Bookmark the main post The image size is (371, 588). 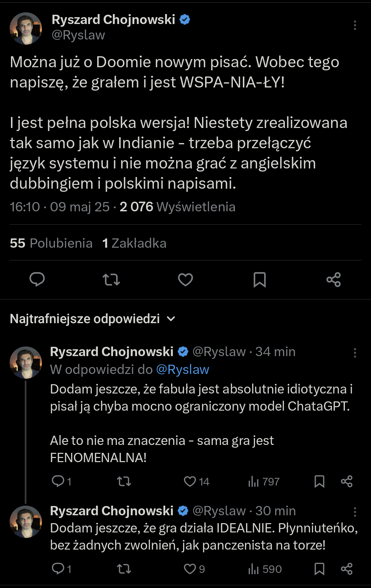click(259, 280)
